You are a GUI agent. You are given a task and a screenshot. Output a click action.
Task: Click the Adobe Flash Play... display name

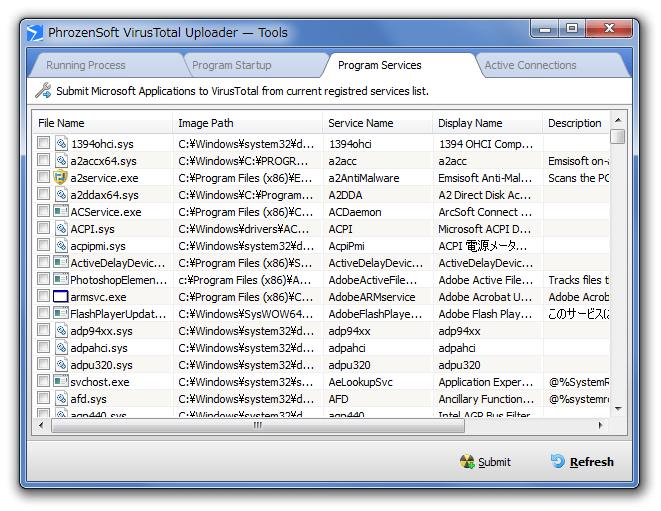pyautogui.click(x=485, y=314)
